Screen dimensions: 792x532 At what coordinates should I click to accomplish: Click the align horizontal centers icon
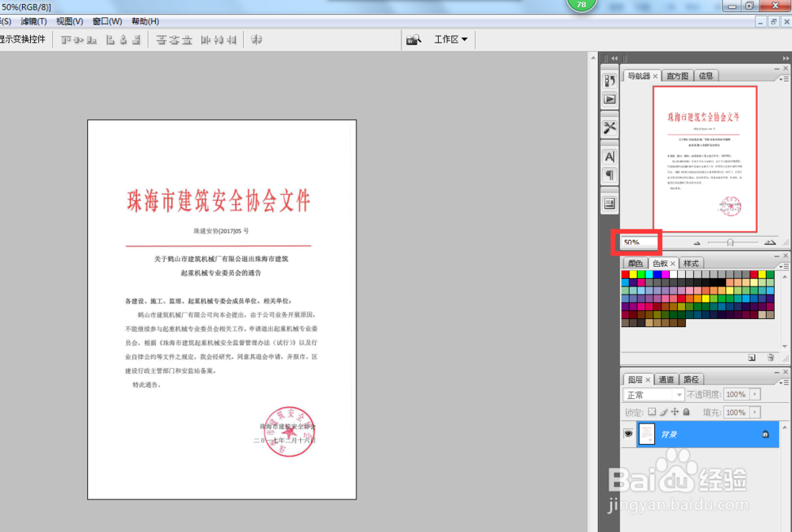coord(124,40)
